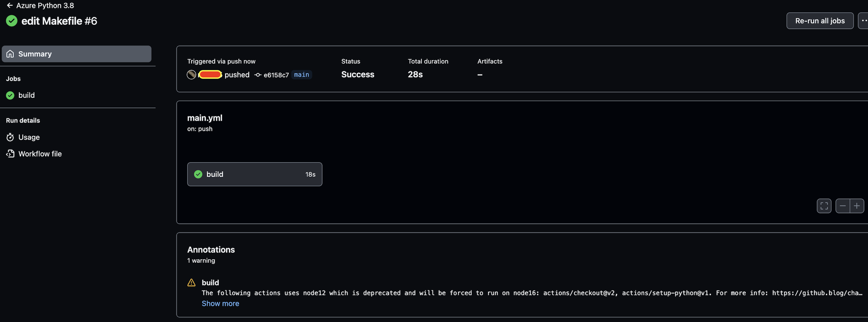Open commit e6158c7 link
Viewport: 868px width, 322px height.
click(276, 75)
